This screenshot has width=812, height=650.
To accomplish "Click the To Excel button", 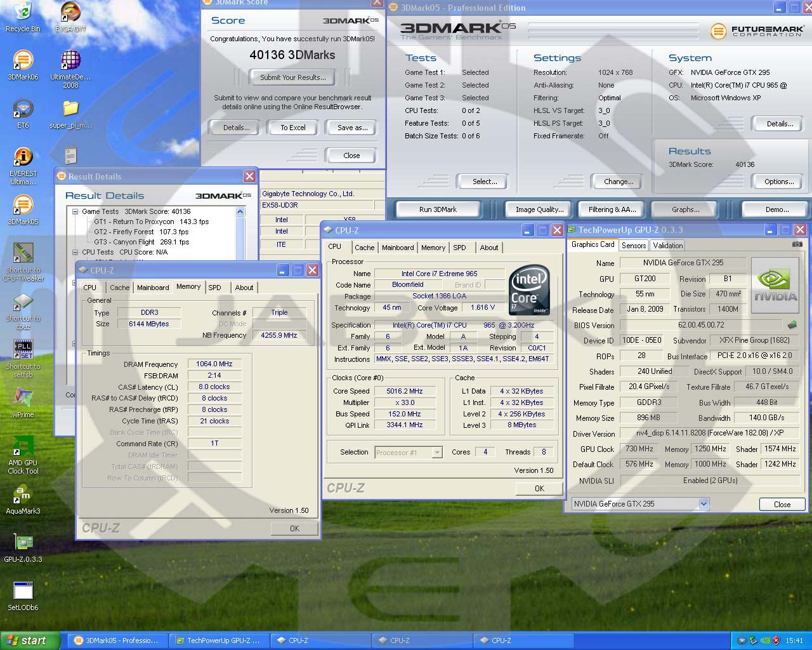I will (293, 128).
